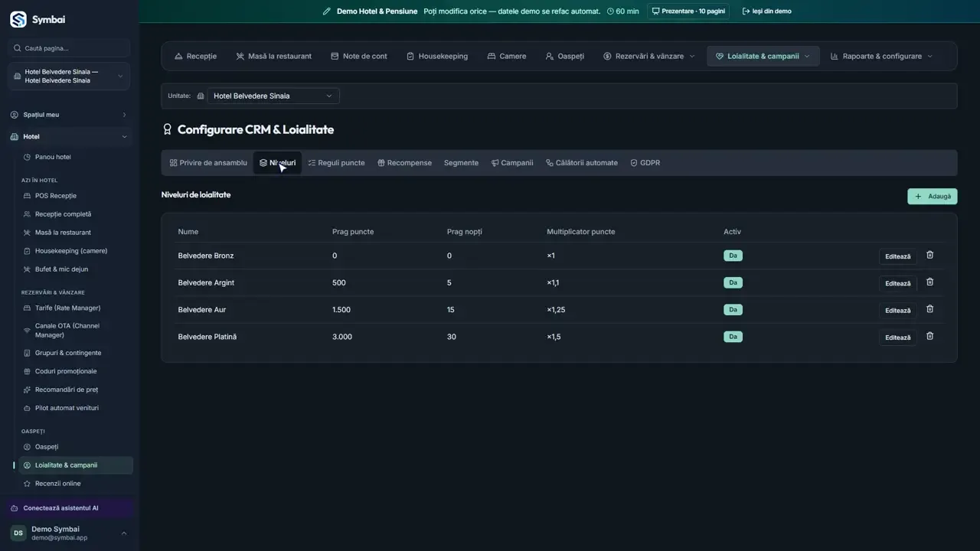This screenshot has width=980, height=551.
Task: Click the Adaugă button
Action: [933, 197]
